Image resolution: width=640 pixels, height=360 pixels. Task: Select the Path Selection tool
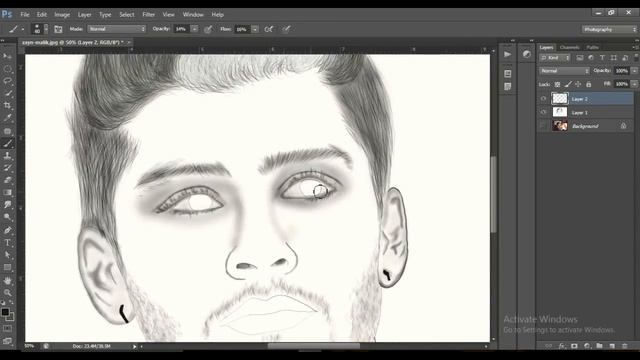pos(7,255)
